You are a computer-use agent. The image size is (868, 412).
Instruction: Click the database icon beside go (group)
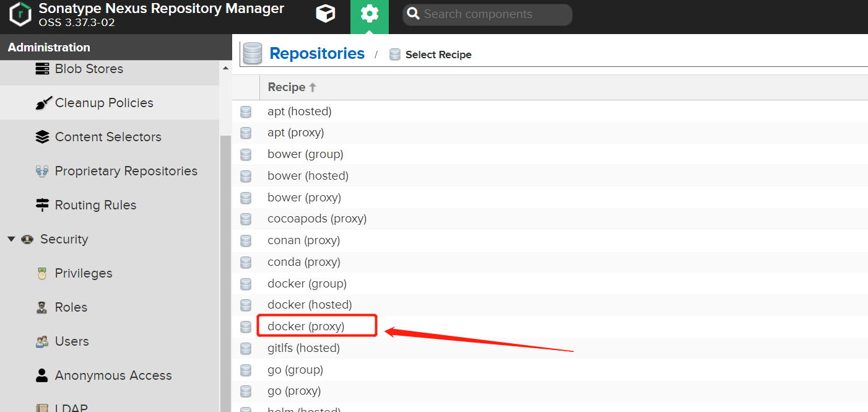[246, 370]
